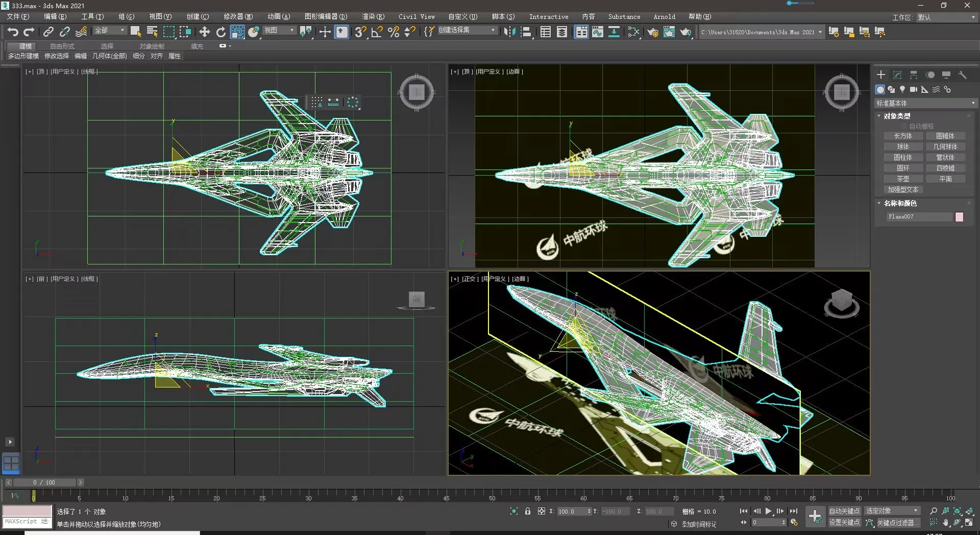
Task: Click the 平面 plane button
Action: (945, 179)
